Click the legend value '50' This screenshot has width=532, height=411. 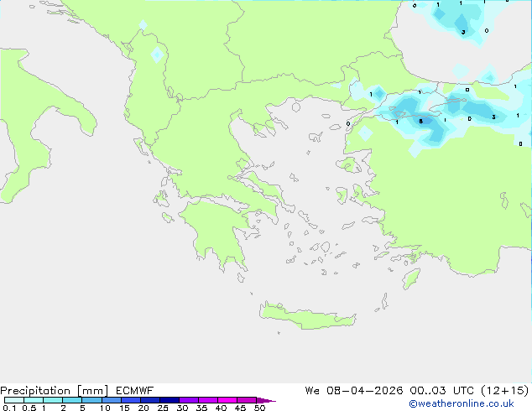pos(259,408)
